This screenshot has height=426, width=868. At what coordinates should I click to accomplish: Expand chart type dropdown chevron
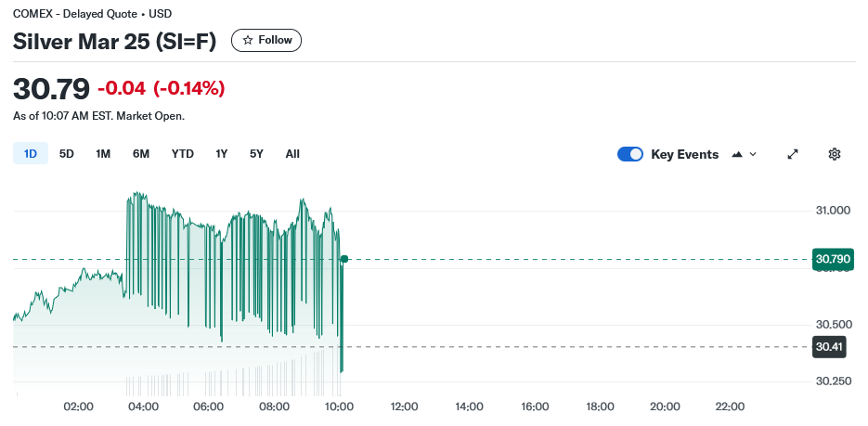[753, 154]
